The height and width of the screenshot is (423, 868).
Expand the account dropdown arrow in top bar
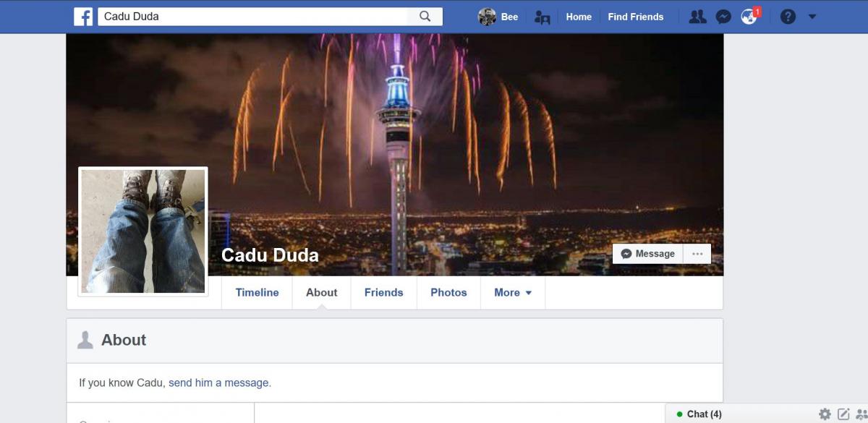(812, 17)
